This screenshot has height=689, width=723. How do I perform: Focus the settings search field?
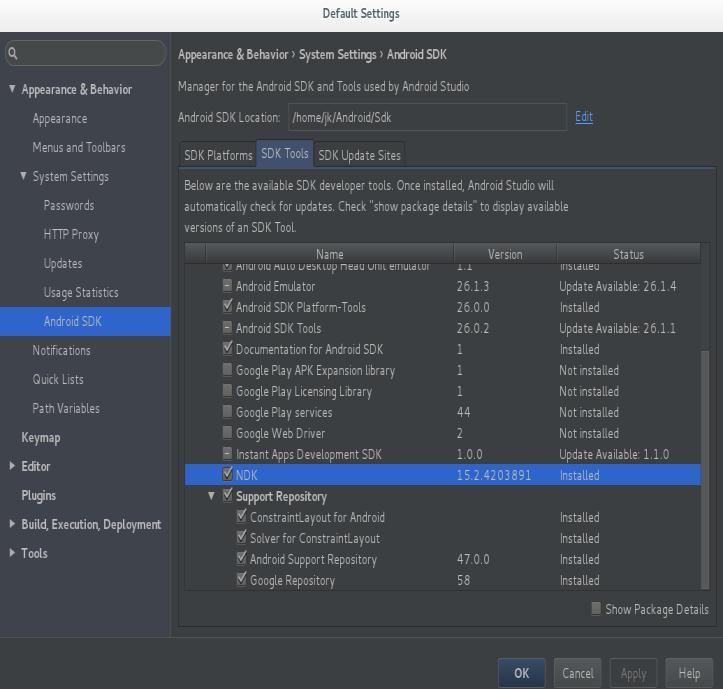[86, 53]
